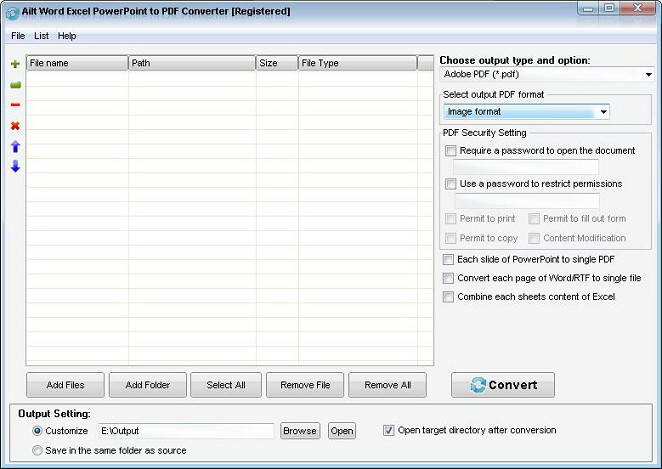The image size is (662, 469).
Task: Open the List menu
Action: pyautogui.click(x=41, y=36)
